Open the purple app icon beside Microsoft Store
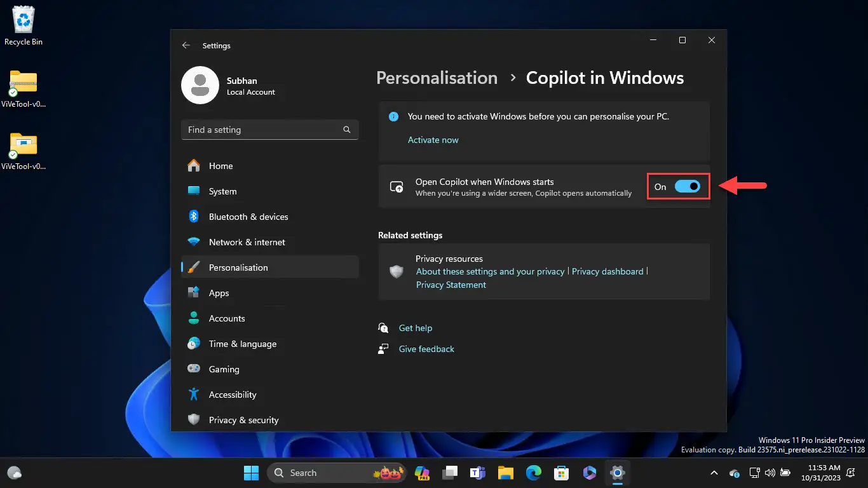This screenshot has width=868, height=488. 589,473
